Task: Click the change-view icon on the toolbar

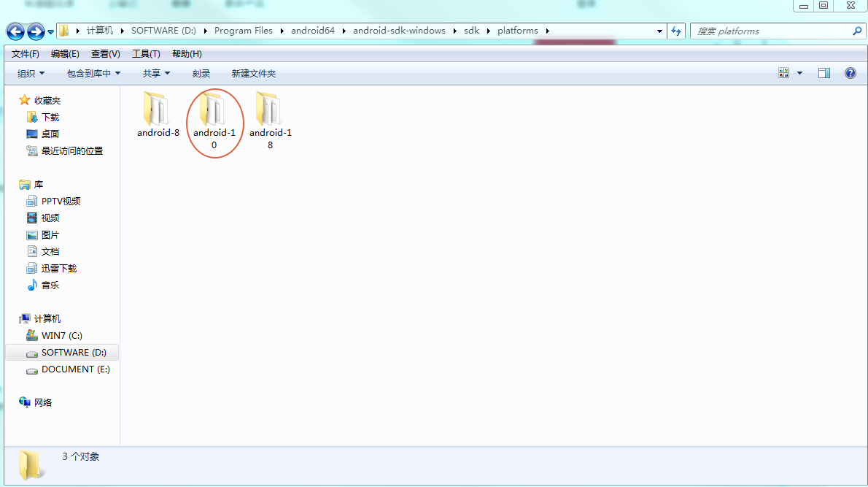Action: pyautogui.click(x=783, y=72)
